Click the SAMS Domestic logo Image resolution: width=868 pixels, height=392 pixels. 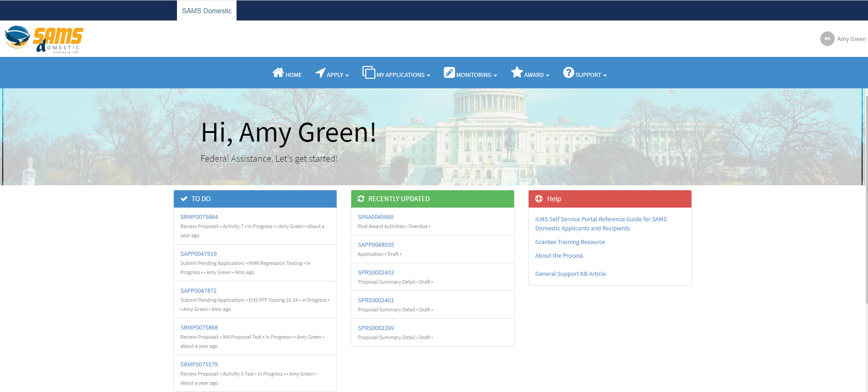[x=44, y=39]
